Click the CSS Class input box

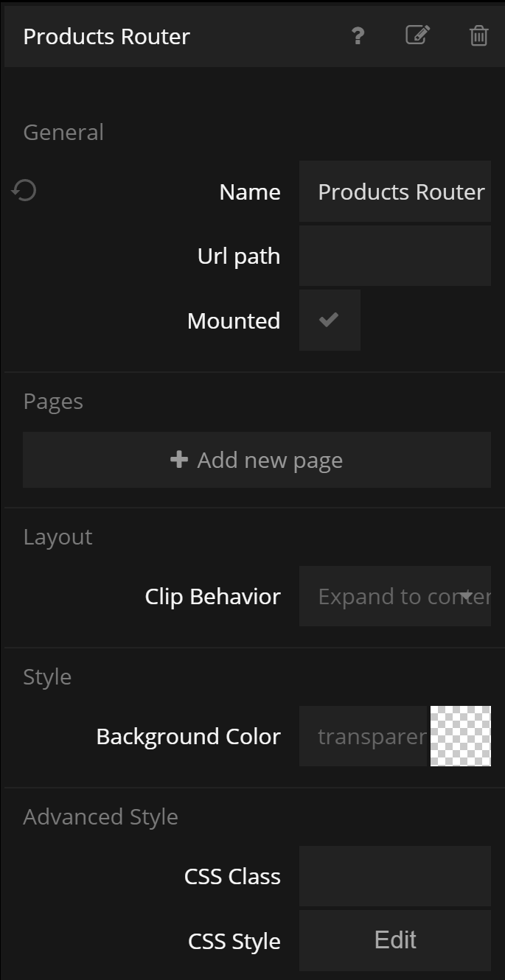[x=394, y=876]
